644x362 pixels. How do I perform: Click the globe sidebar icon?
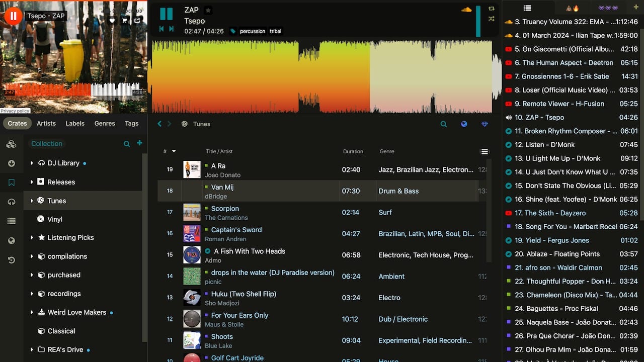click(11, 241)
